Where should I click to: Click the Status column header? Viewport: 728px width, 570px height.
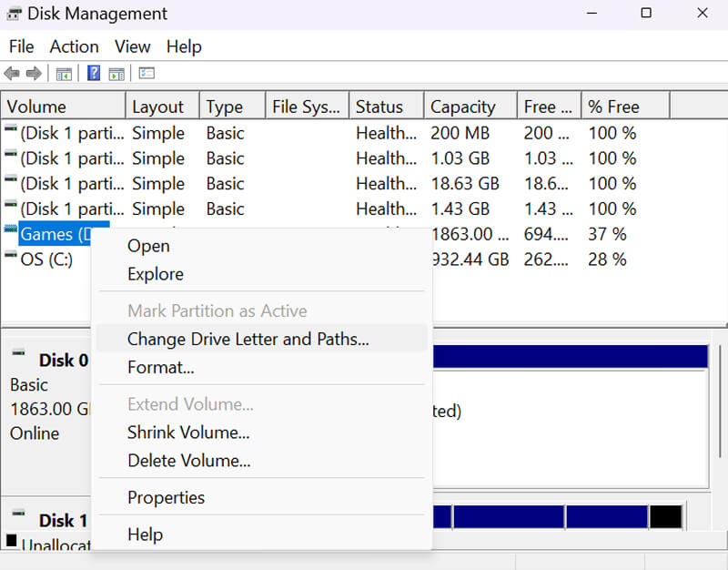tap(382, 105)
